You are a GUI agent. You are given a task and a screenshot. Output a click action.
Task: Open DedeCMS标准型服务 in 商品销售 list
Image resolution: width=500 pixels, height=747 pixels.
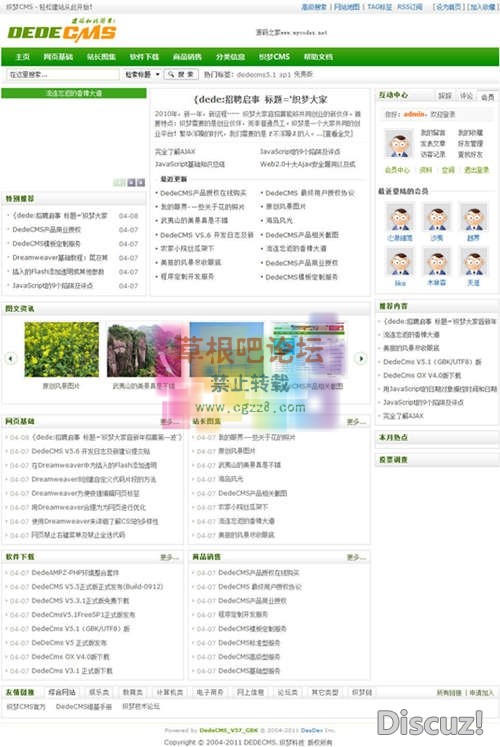249,643
